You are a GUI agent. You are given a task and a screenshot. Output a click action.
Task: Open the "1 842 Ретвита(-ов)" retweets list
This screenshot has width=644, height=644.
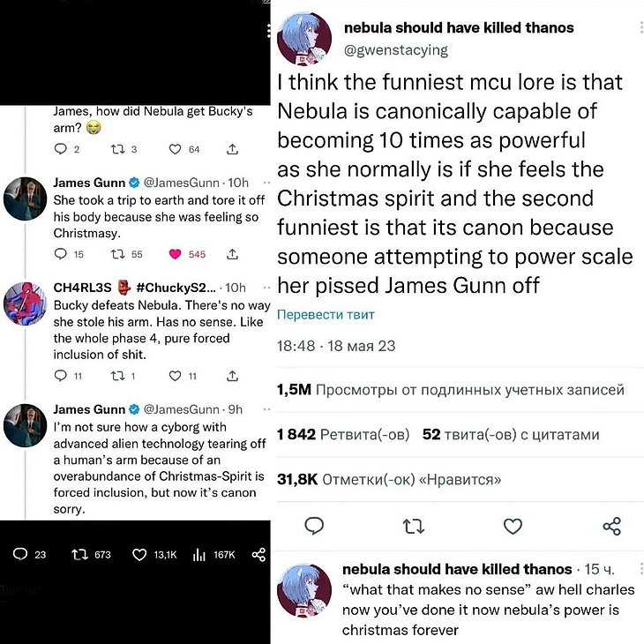pyautogui.click(x=343, y=434)
